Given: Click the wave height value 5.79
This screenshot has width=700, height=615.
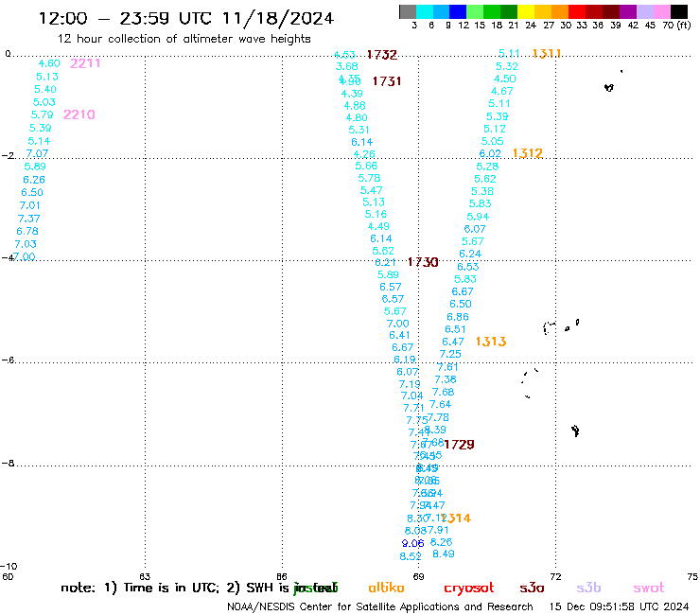Looking at the screenshot, I should (x=42, y=114).
